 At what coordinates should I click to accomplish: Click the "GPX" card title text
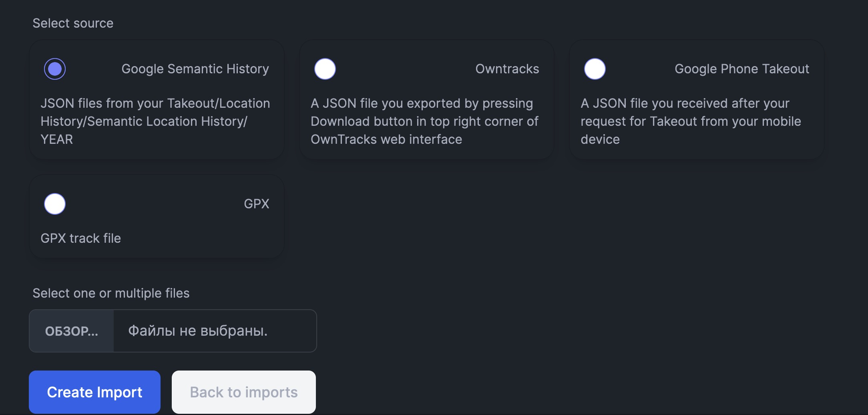tap(256, 204)
